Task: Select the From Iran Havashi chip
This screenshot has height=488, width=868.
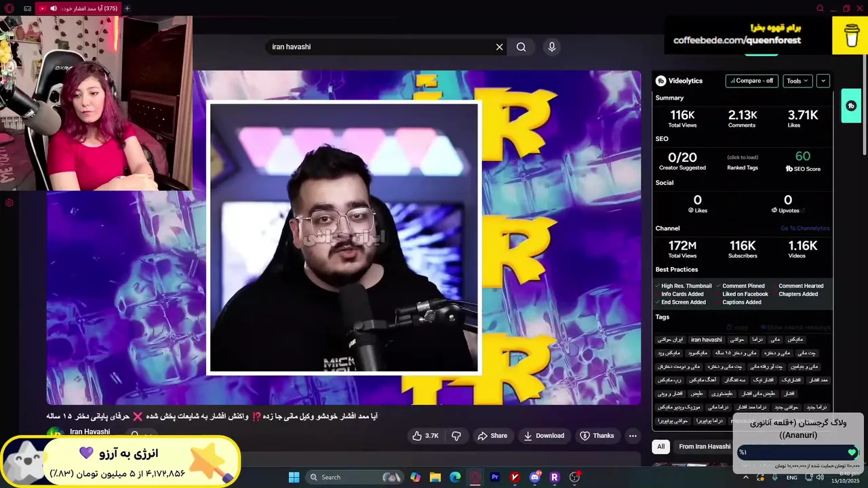Action: (705, 446)
